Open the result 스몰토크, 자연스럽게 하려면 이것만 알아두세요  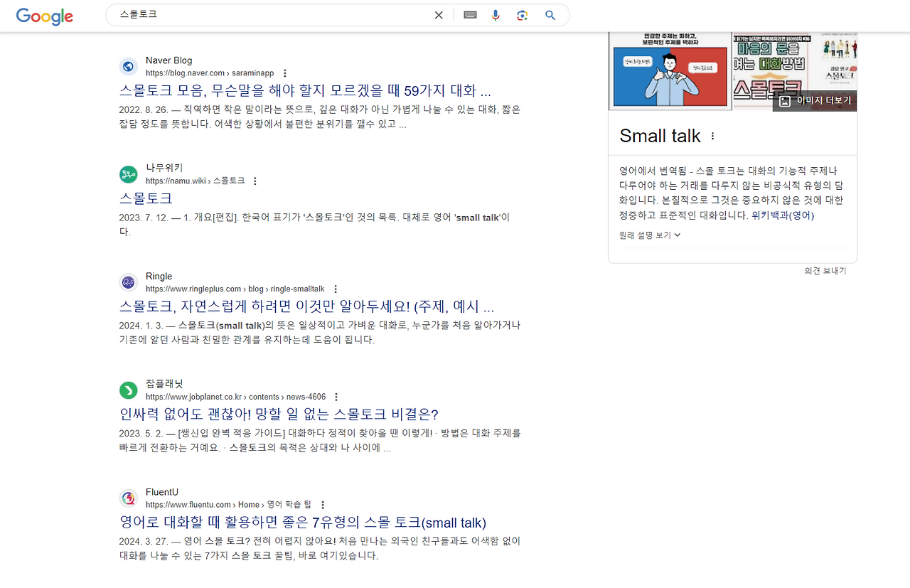306,306
